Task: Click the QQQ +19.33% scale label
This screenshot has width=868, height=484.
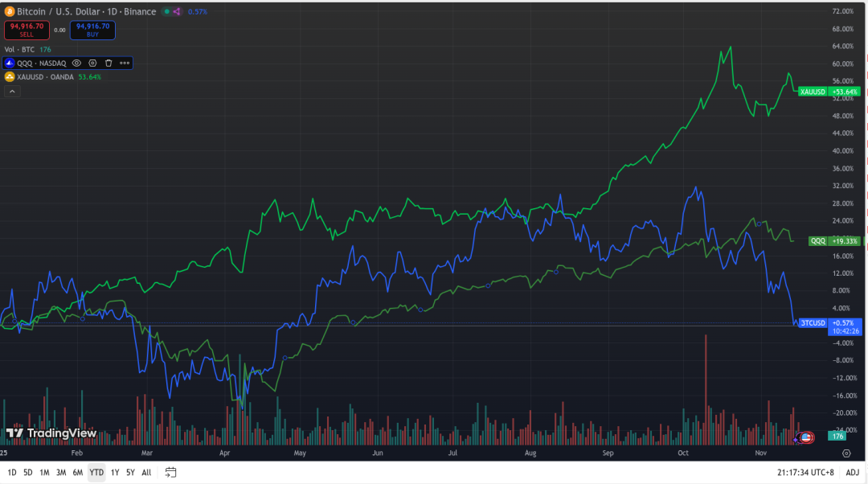Action: (834, 241)
